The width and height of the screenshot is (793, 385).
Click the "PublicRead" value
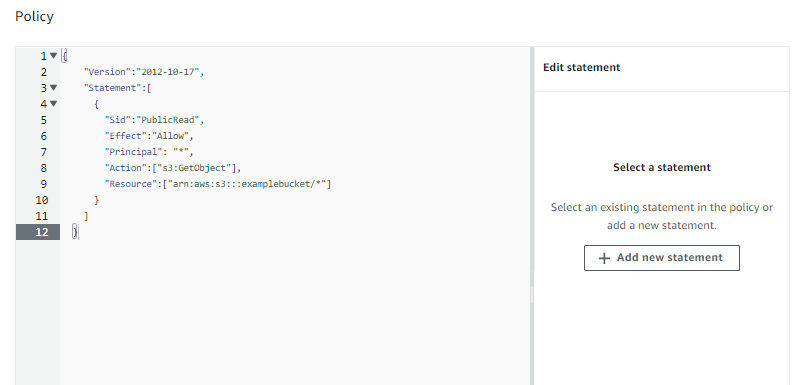[167, 120]
